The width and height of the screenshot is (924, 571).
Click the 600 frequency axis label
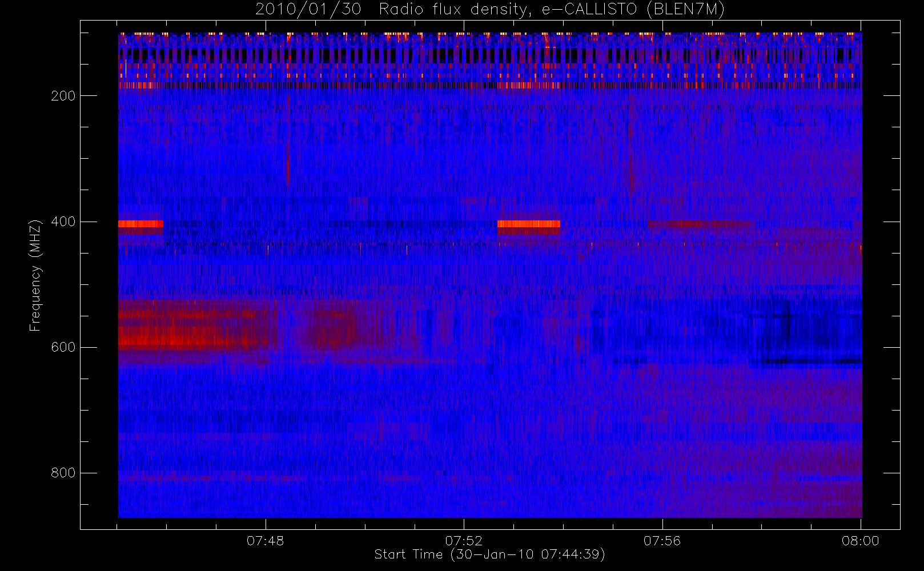pos(63,347)
